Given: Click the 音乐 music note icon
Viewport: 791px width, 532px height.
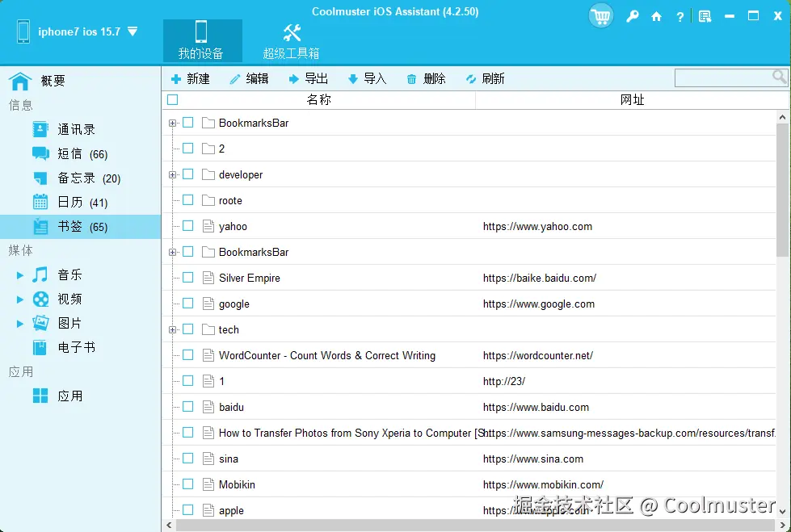Looking at the screenshot, I should pos(40,274).
